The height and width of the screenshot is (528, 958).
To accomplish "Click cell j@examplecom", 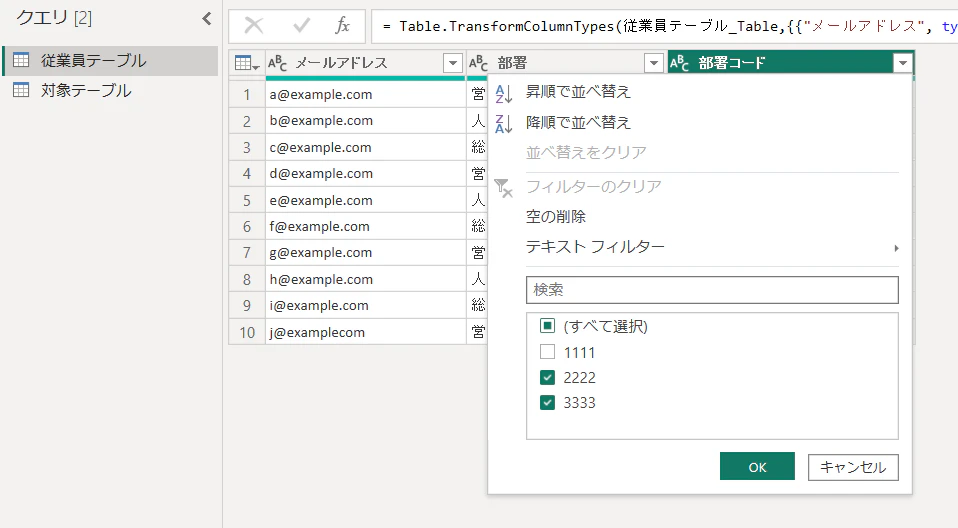I will 365,332.
